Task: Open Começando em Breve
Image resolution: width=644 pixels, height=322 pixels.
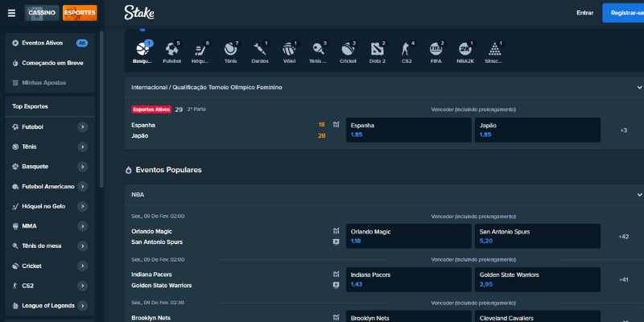Action: coord(50,63)
